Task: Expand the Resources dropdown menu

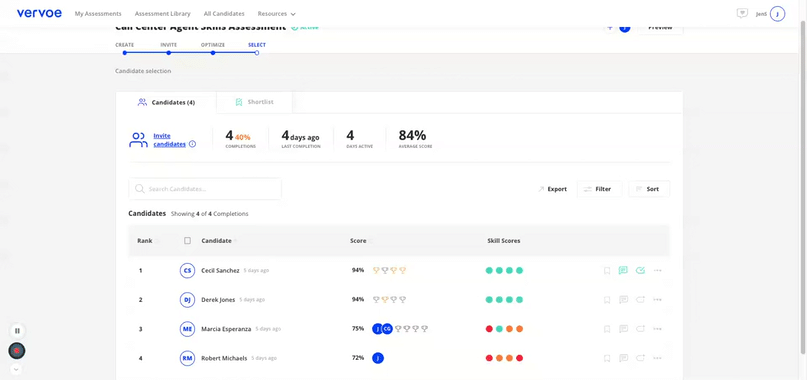Action: (277, 14)
